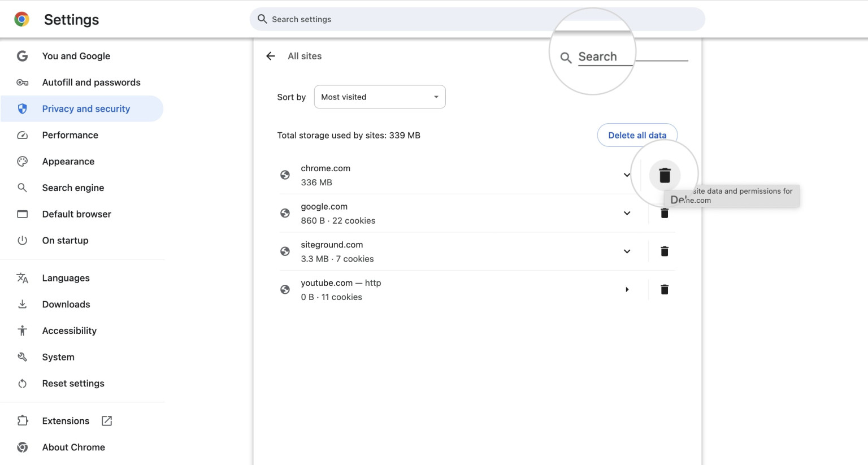868x465 pixels.
Task: Open You and Google settings
Action: (76, 56)
